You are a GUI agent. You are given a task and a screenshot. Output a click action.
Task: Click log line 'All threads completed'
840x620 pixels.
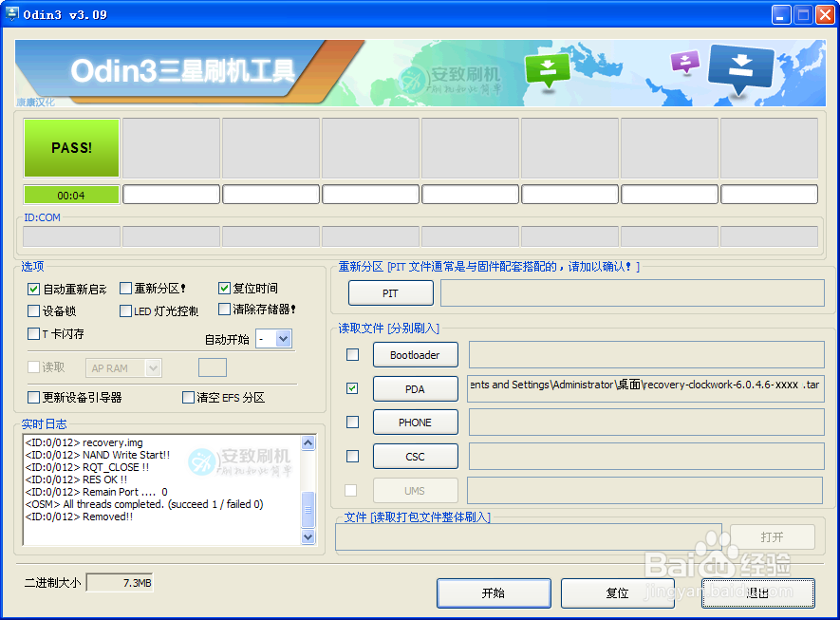144,504
